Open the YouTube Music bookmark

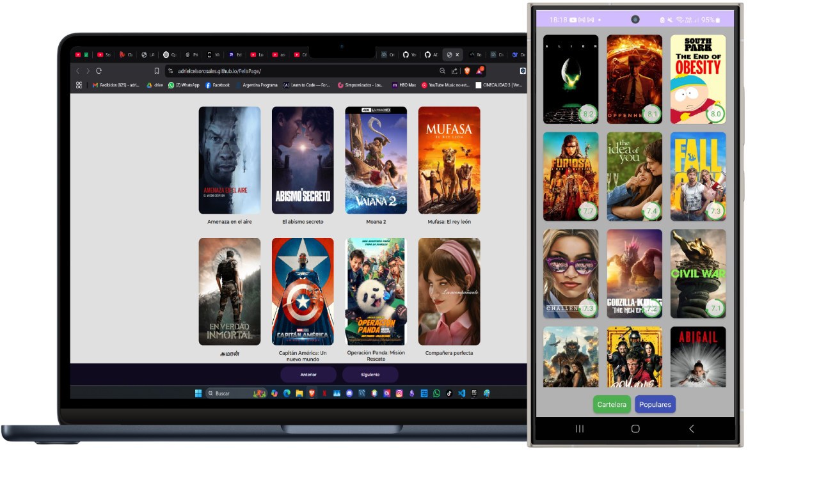(446, 84)
